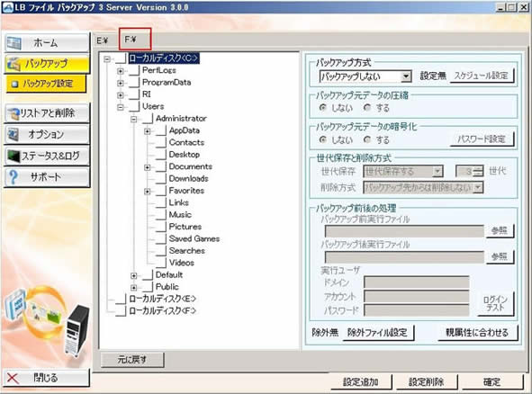Screen dimensions: 532x394
Task: Click Browse (参照) for post-backup file
Action: click(x=500, y=256)
